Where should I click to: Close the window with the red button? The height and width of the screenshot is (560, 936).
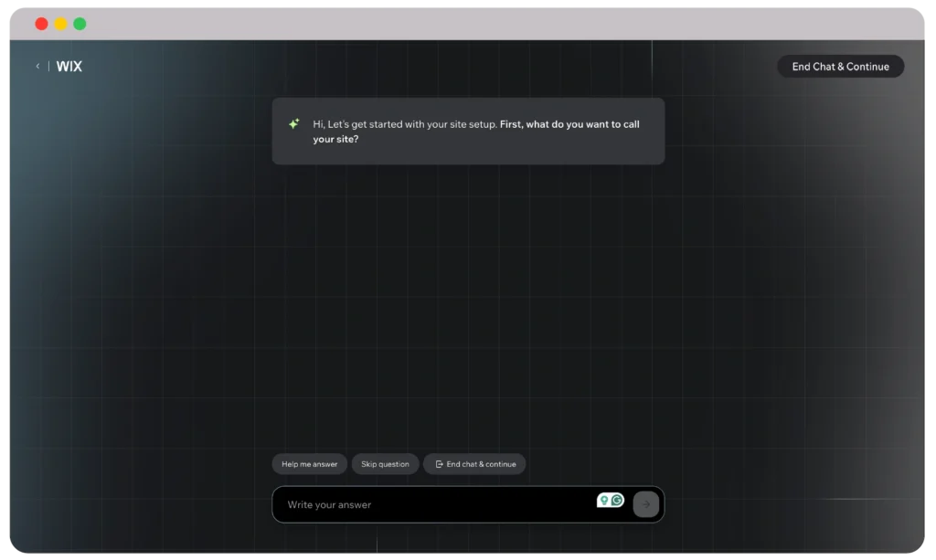[x=41, y=24]
